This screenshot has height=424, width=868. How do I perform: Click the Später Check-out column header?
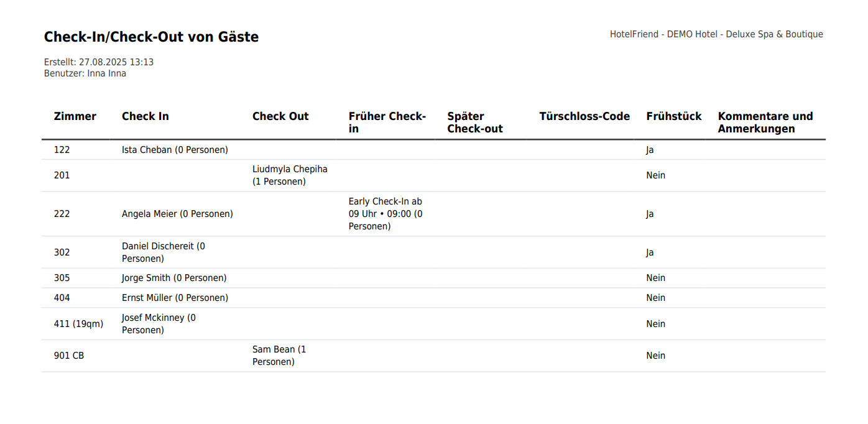pos(475,122)
